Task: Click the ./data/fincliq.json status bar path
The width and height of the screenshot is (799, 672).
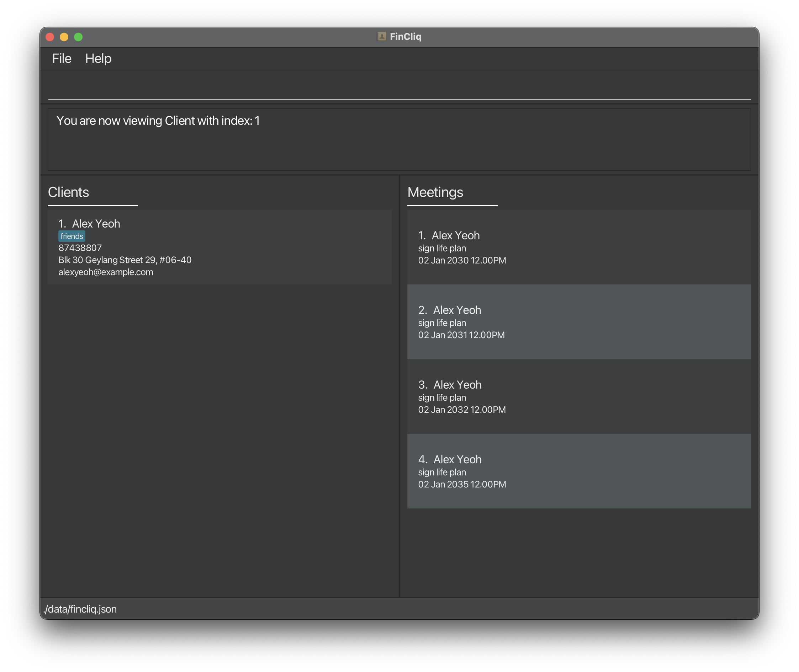Action: click(80, 609)
